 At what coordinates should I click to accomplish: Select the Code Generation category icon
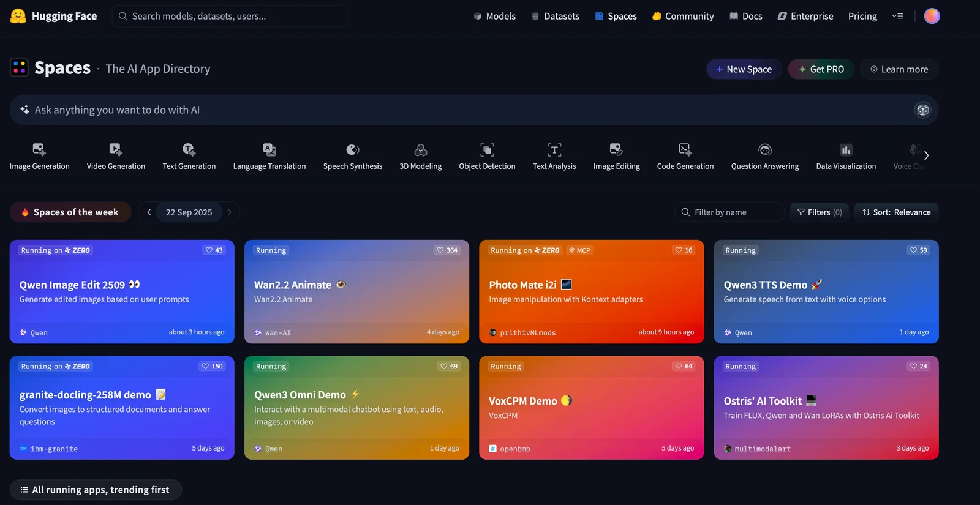point(685,150)
